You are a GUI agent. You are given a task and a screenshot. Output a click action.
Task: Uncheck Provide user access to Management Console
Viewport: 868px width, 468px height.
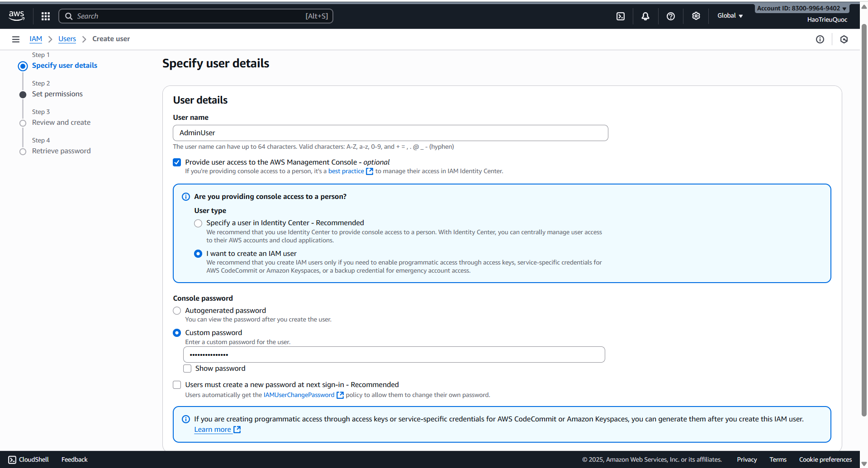[177, 162]
